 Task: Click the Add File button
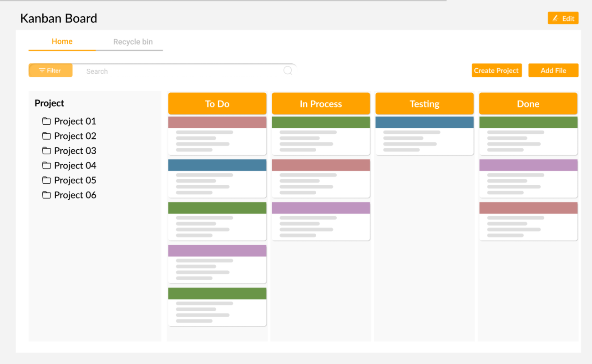(553, 70)
